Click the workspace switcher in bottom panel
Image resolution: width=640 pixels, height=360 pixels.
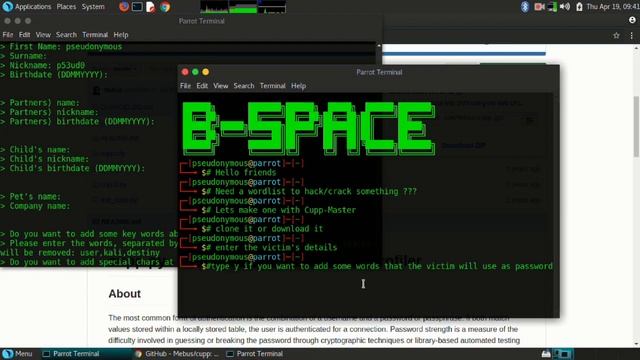(563, 354)
